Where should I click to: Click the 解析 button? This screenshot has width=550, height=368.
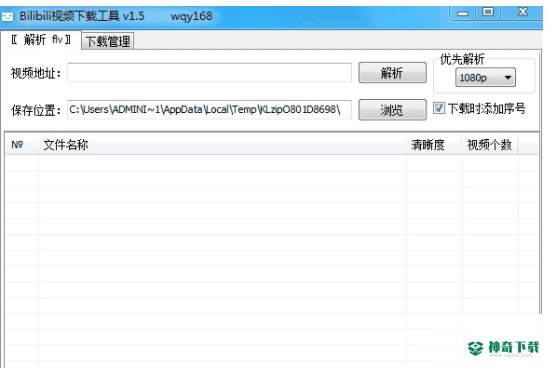tap(393, 73)
